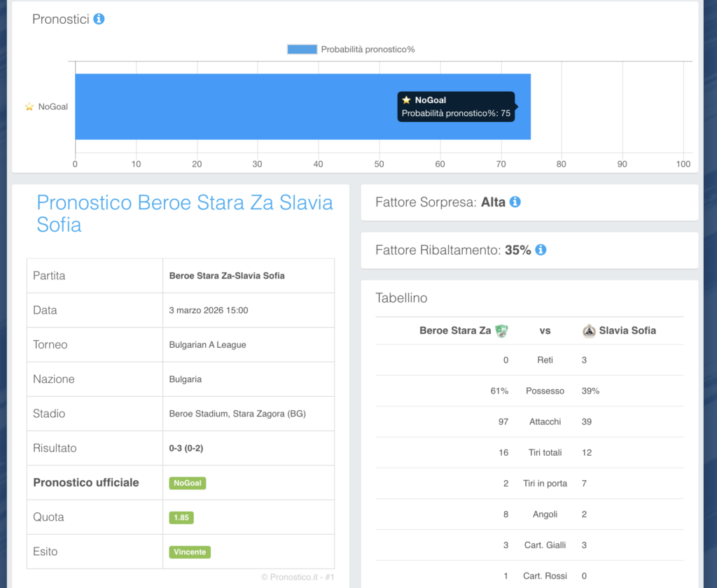Click the star icon beside NoGoal axis label
The image size is (717, 588).
pyautogui.click(x=29, y=107)
